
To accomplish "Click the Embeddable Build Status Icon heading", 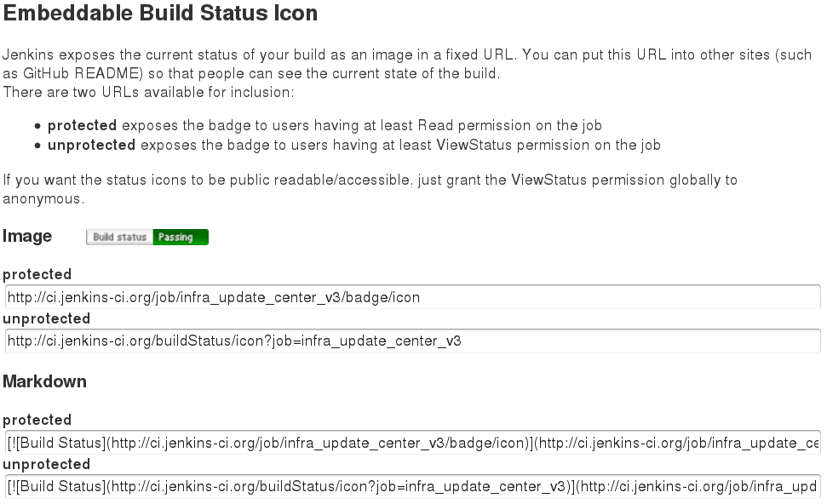I will point(160,14).
